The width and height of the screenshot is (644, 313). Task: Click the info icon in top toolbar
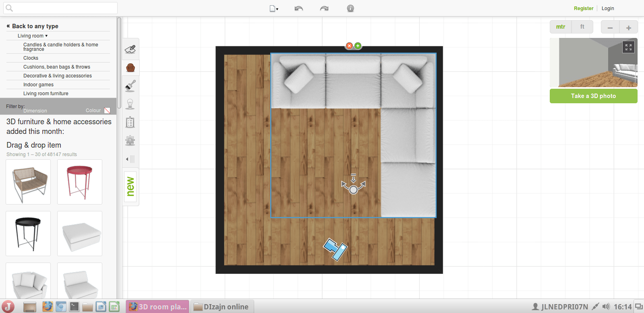coord(350,8)
